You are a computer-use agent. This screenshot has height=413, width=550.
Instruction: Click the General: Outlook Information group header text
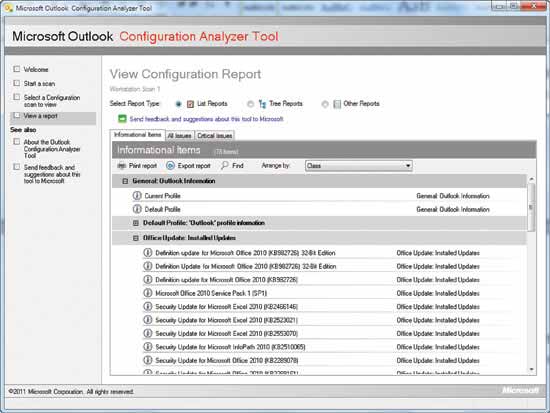pyautogui.click(x=174, y=181)
